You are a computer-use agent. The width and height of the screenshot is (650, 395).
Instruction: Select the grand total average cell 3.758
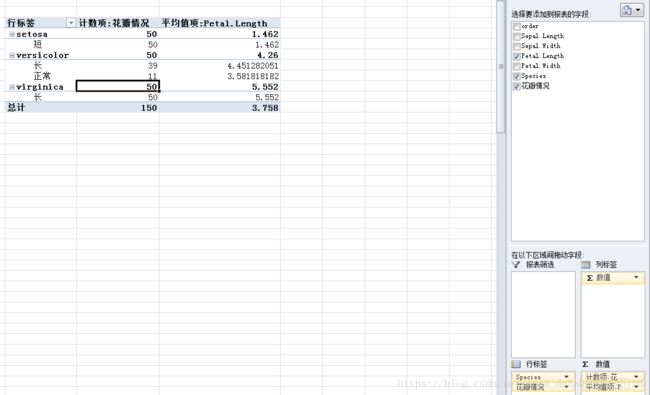pyautogui.click(x=220, y=108)
